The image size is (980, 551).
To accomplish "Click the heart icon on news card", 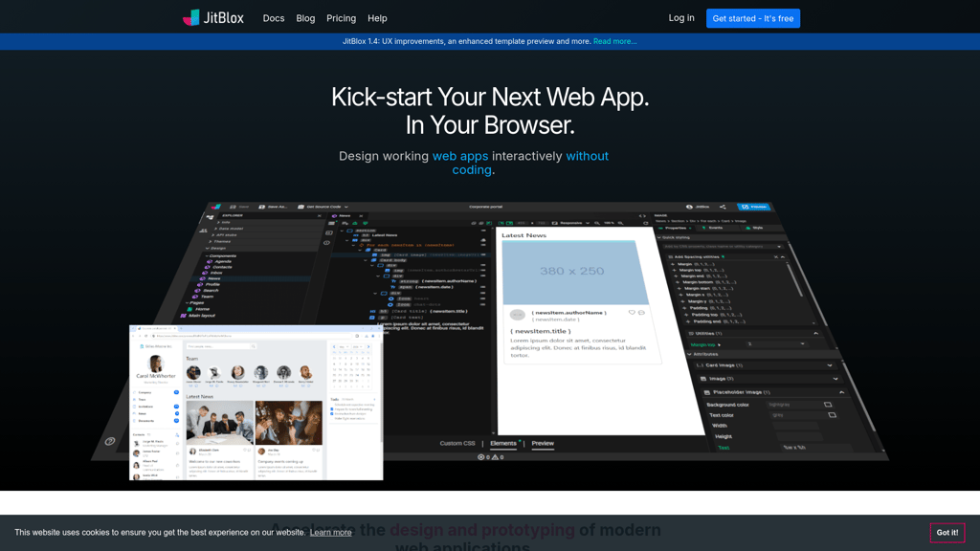I will [x=632, y=313].
